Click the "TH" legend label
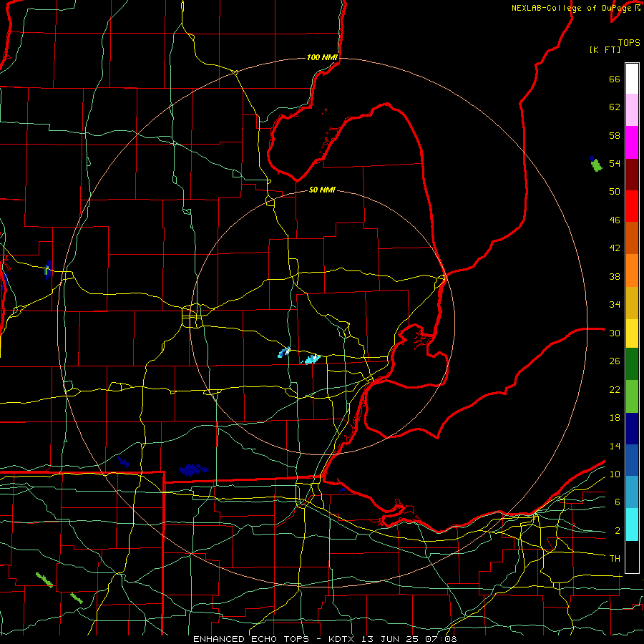 tap(615, 559)
